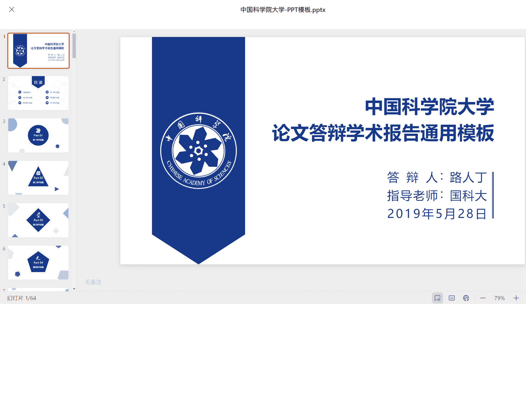Click the file name 中国科学院大学-PPT模板.pptx

tap(283, 10)
